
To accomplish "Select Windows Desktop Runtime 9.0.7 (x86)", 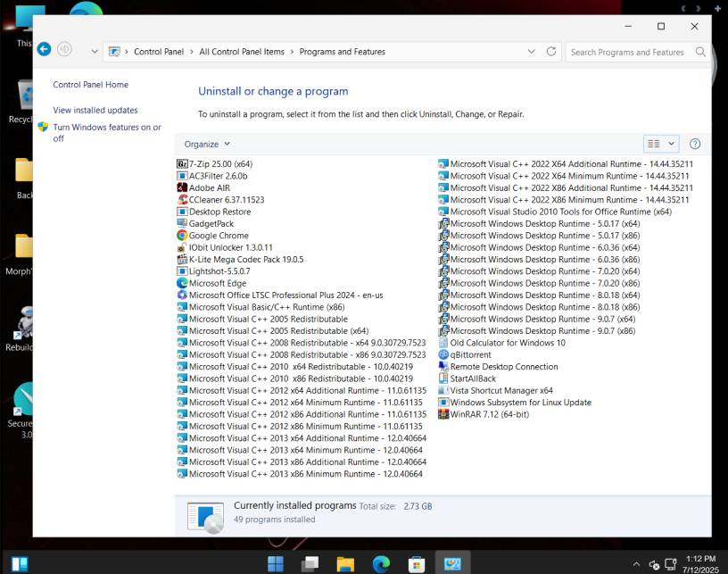I will coord(537,330).
